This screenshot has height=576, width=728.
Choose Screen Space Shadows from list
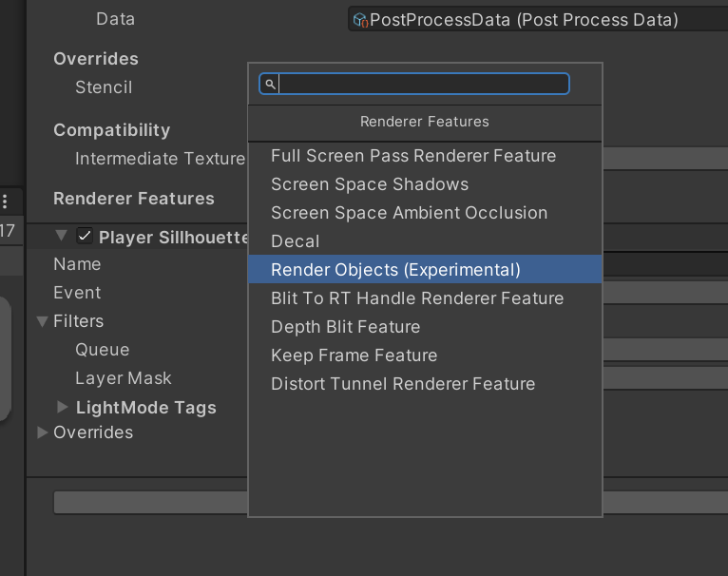pos(370,184)
